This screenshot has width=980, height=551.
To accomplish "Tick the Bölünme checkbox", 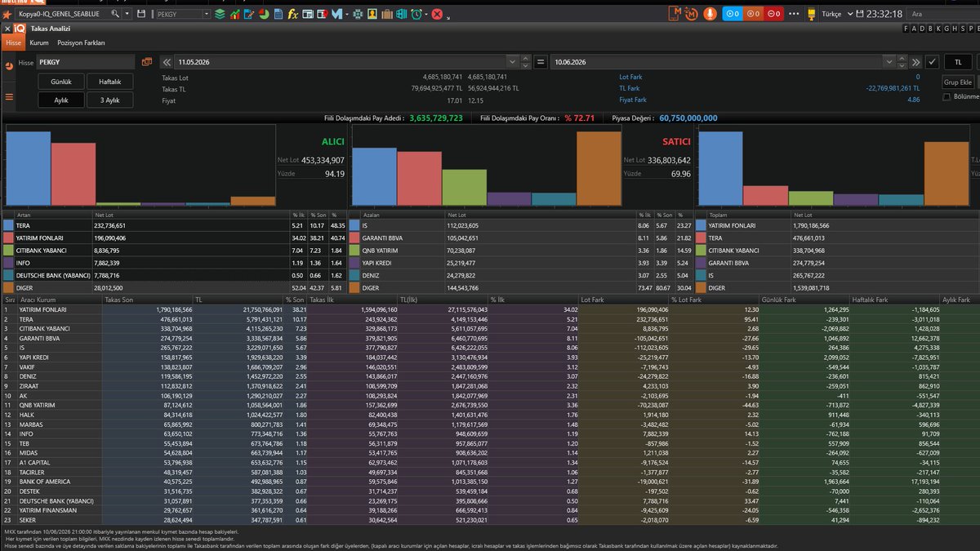I will (946, 96).
